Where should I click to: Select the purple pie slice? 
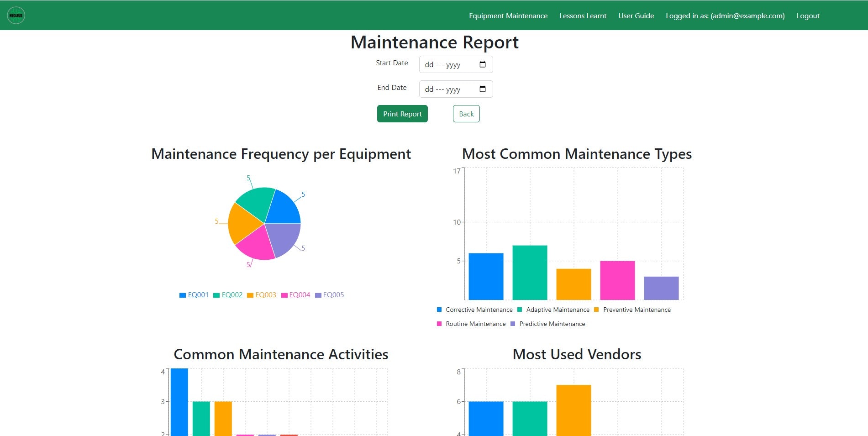tap(284, 239)
